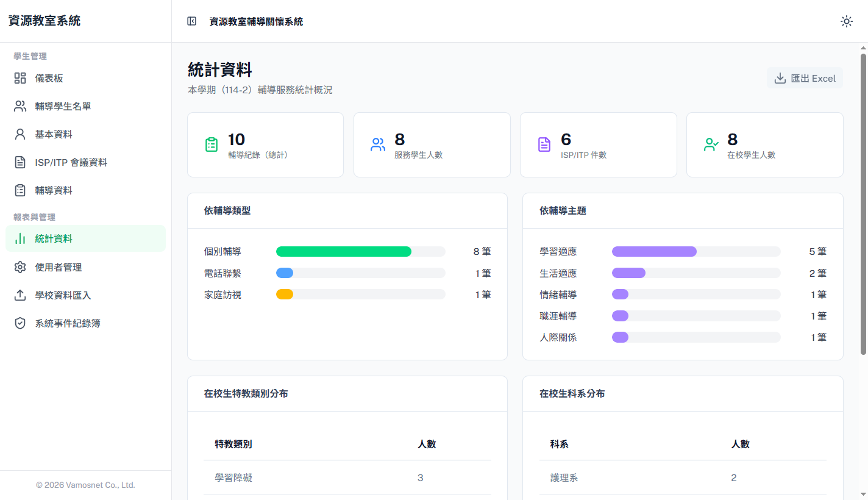Export statistics with 匯出 Excel button
This screenshot has width=868, height=500.
[805, 78]
